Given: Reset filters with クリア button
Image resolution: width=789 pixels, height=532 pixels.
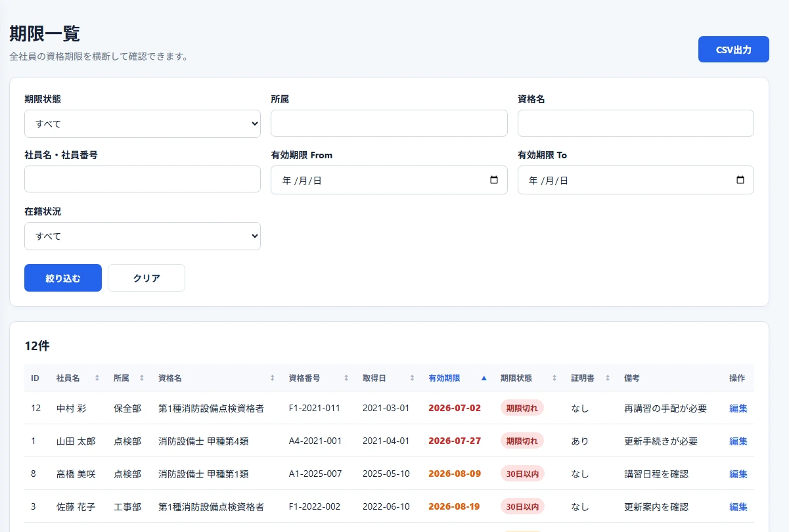Looking at the screenshot, I should 147,278.
